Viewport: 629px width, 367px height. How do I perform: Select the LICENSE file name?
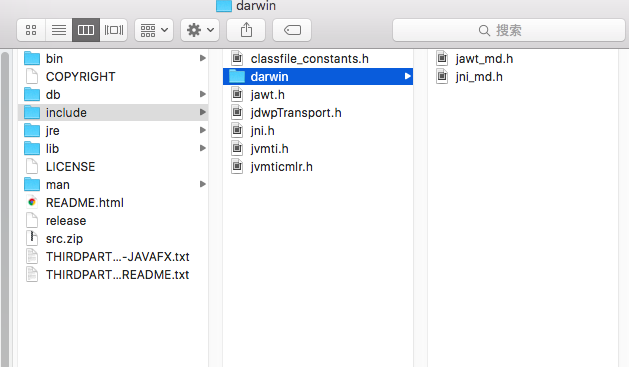coord(71,166)
